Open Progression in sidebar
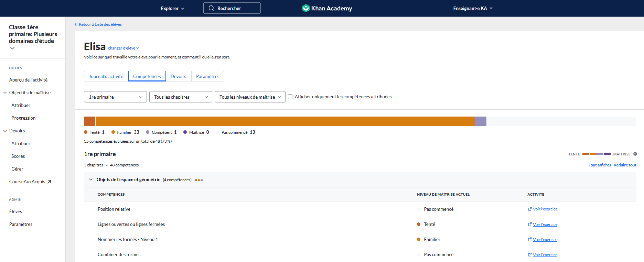This screenshot has height=262, width=644. pyautogui.click(x=23, y=118)
